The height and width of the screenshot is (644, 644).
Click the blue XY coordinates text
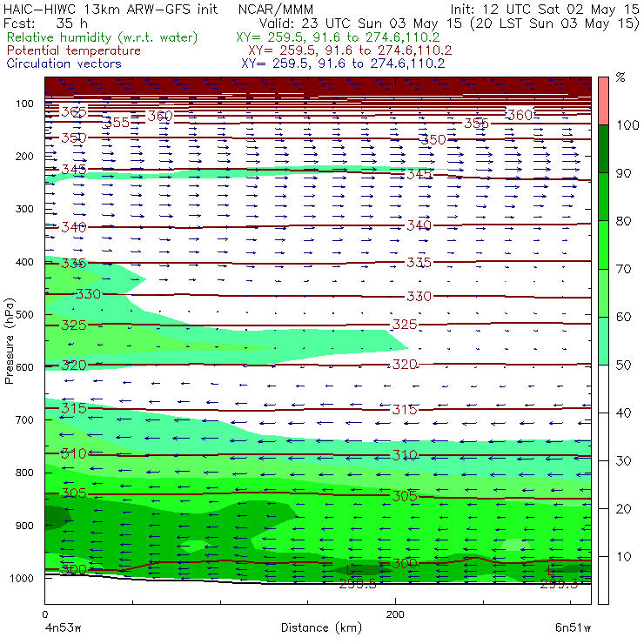point(343,64)
